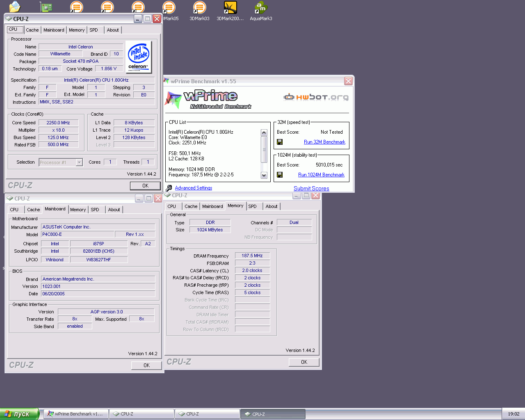Click the Package value Socket 478 mPGA
The image size is (525, 420).
point(81,61)
